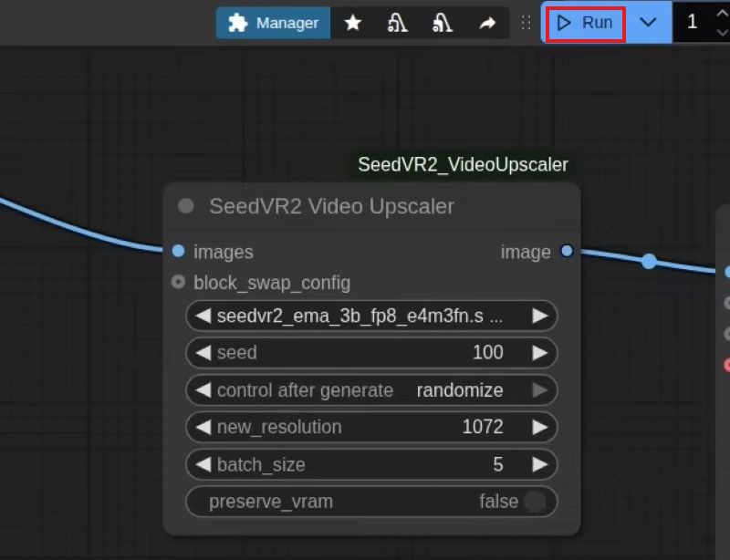Increase the seed value with right arrow
The width and height of the screenshot is (730, 560).
point(540,353)
